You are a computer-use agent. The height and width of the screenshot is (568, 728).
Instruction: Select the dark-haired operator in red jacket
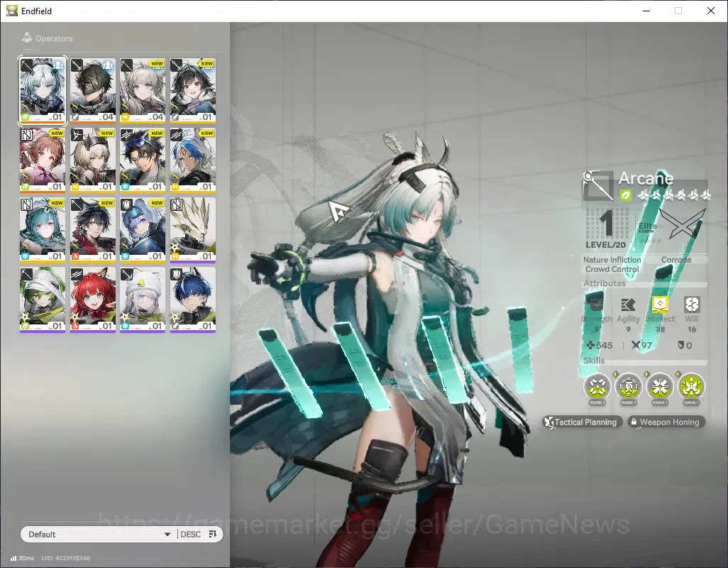92,230
